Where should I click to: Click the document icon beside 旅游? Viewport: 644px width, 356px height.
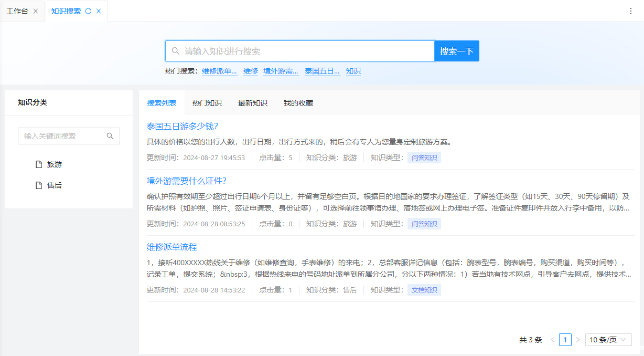click(x=38, y=164)
